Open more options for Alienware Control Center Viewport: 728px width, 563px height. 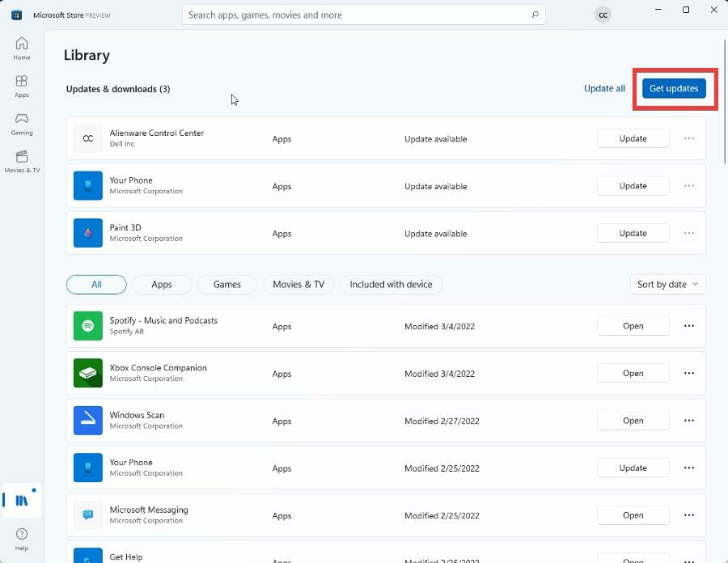[689, 138]
